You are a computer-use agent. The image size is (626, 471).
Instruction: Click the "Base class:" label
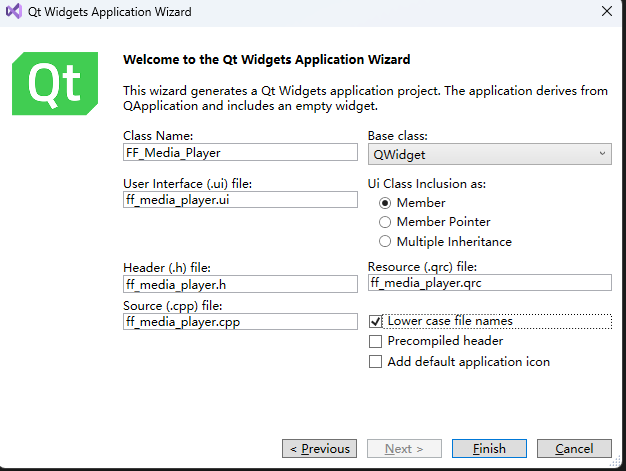[x=398, y=136]
